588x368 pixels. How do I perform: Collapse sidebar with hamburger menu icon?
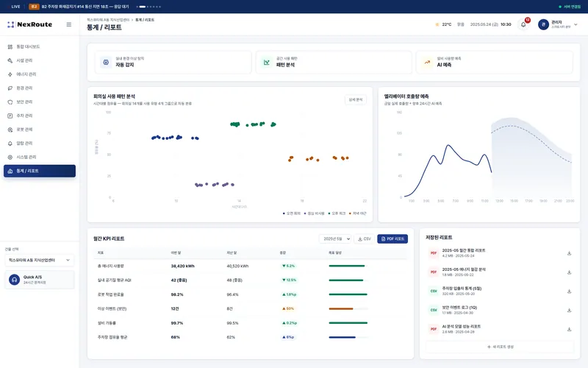point(68,24)
